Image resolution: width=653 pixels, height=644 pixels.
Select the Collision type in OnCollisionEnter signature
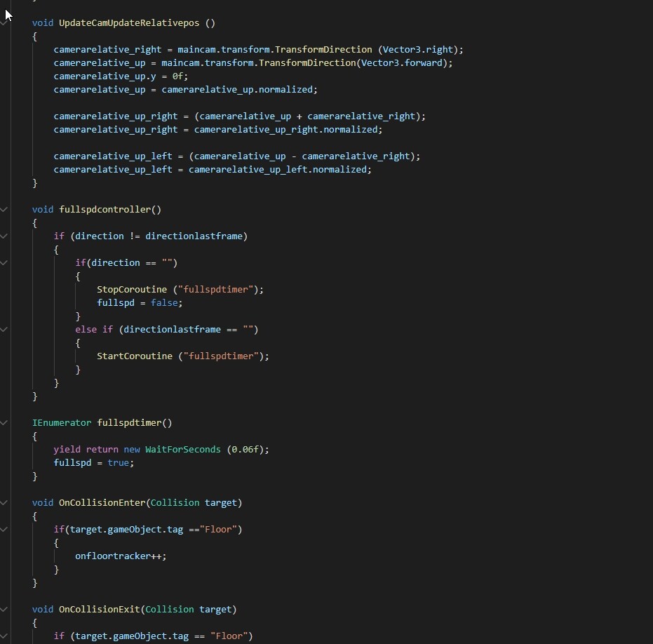click(x=175, y=502)
